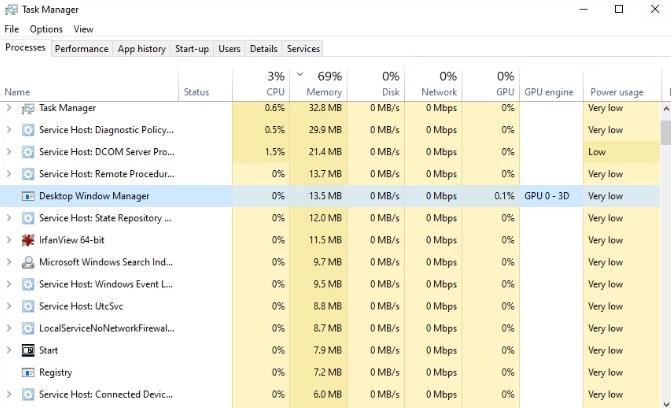The image size is (671, 408).
Task: Select the Processes tab
Action: 25,48
